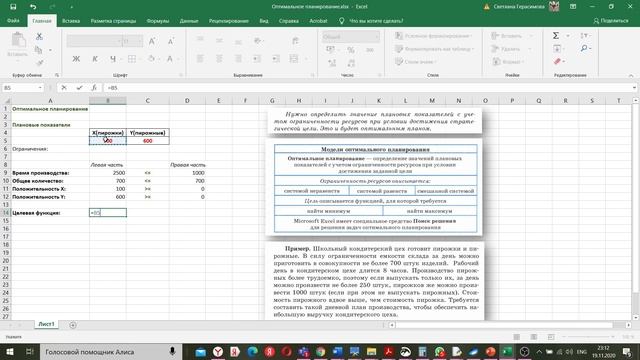Click the Insert Function fx button
This screenshot has height=360, width=640.
click(94, 88)
